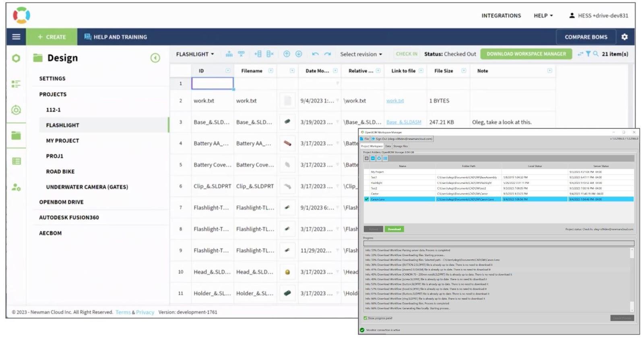Open the Privacy link in the footer

(x=145, y=312)
